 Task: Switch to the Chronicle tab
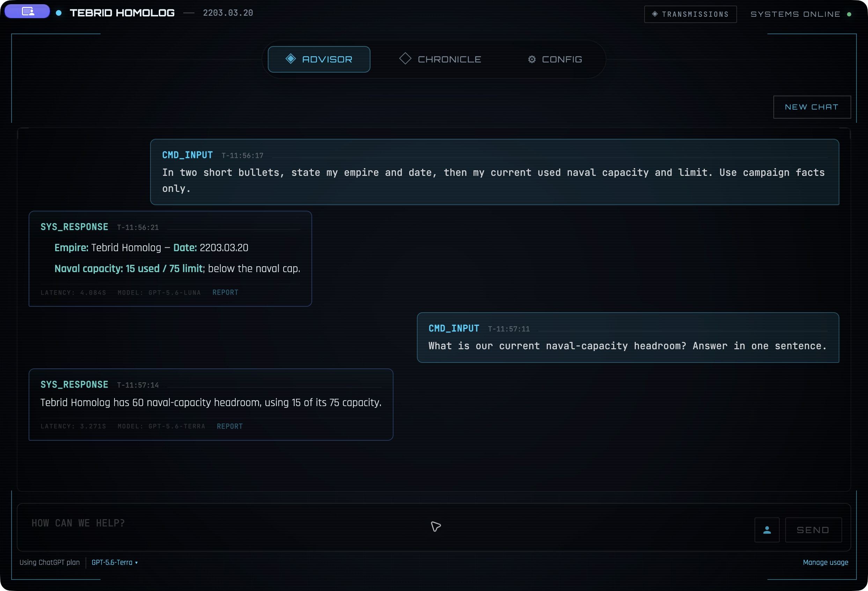(x=441, y=59)
